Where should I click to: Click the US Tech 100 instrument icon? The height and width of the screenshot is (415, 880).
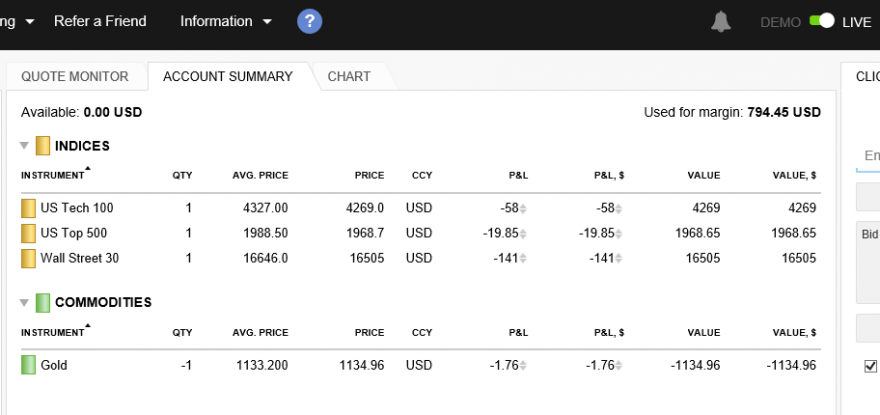[x=28, y=208]
